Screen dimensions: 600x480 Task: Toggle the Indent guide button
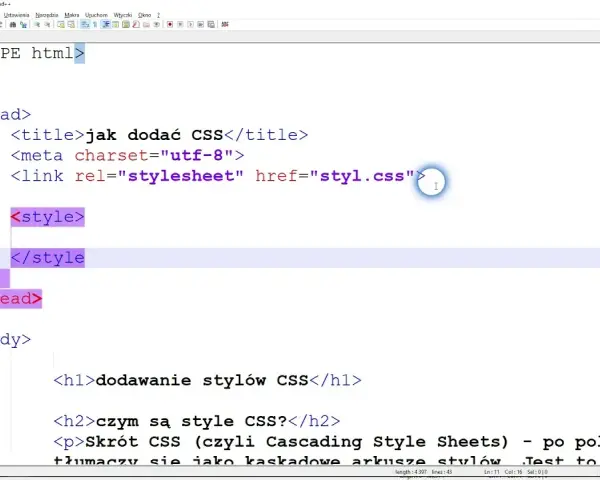tap(106, 24)
